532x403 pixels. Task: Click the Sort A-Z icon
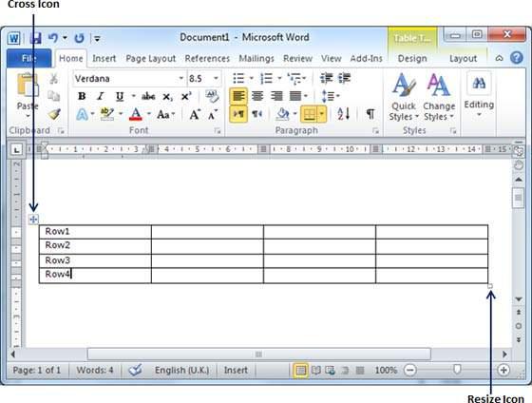click(343, 114)
